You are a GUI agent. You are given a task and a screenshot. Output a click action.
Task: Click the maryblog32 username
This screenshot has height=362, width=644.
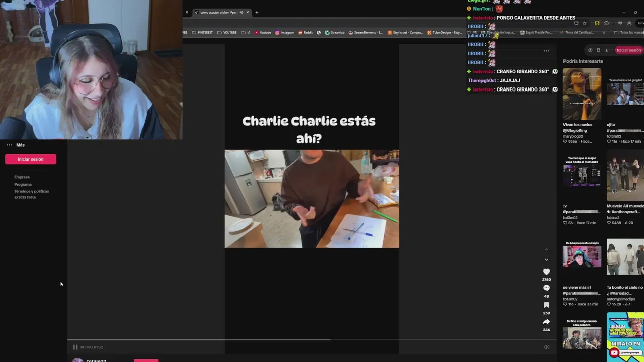pyautogui.click(x=573, y=136)
